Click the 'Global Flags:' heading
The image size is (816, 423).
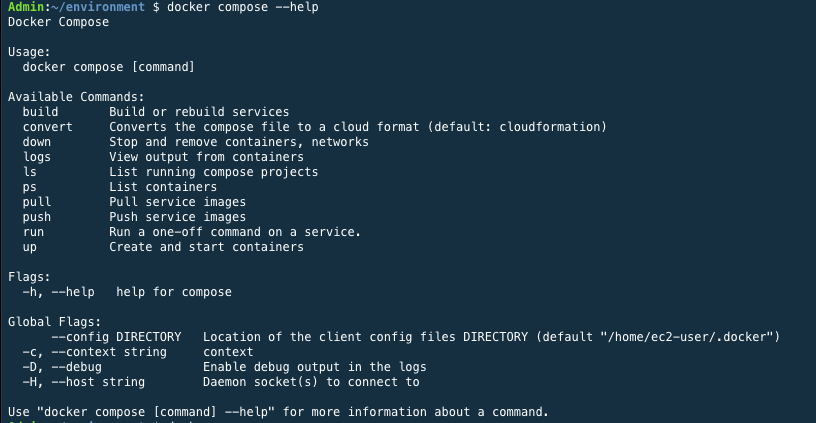pyautogui.click(x=55, y=322)
